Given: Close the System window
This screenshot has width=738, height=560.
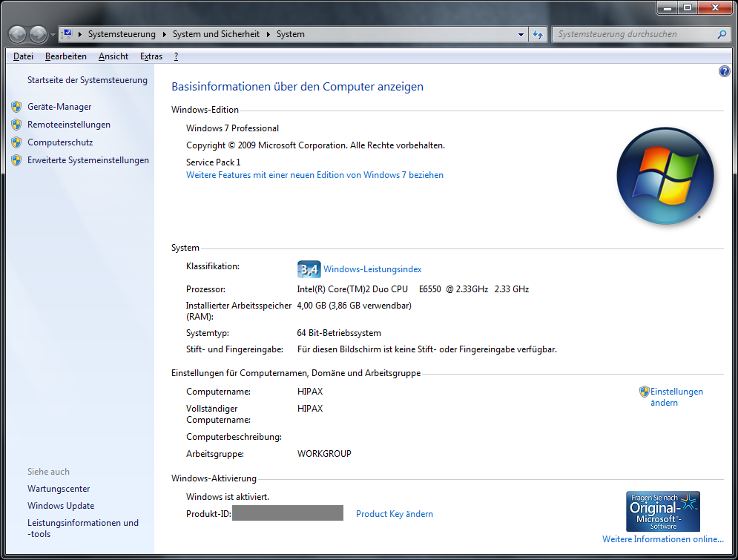Looking at the screenshot, I should click(715, 8).
